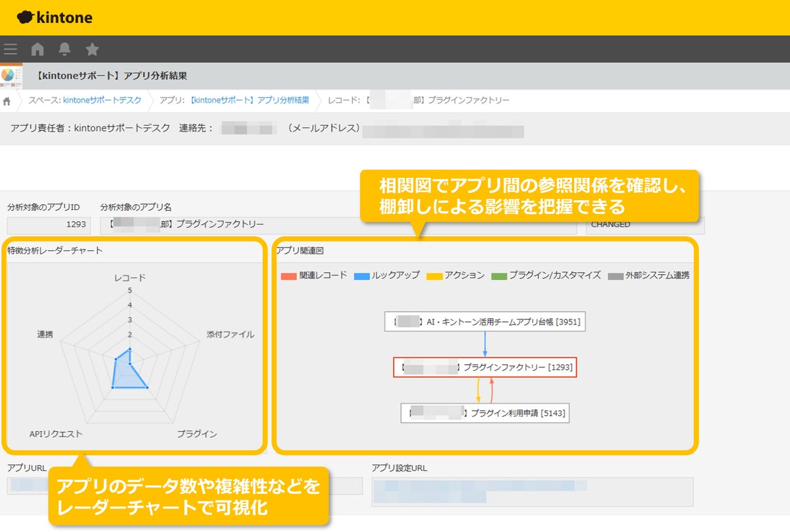
Task: Toggle the アクション legend item
Action: click(x=456, y=275)
